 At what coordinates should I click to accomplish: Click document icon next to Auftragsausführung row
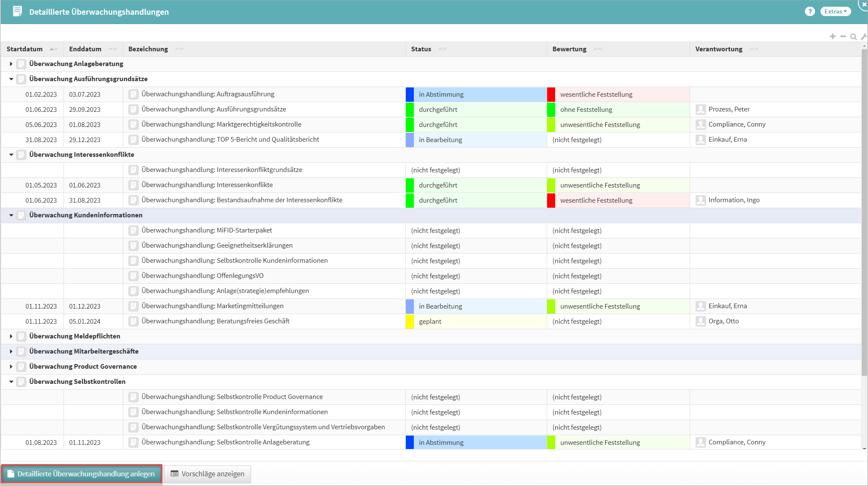133,94
